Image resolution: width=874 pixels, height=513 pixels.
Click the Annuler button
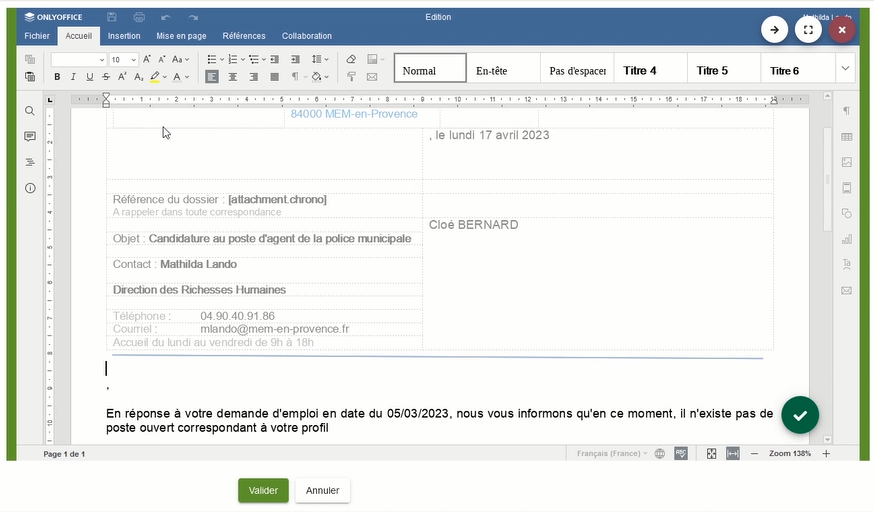click(323, 491)
